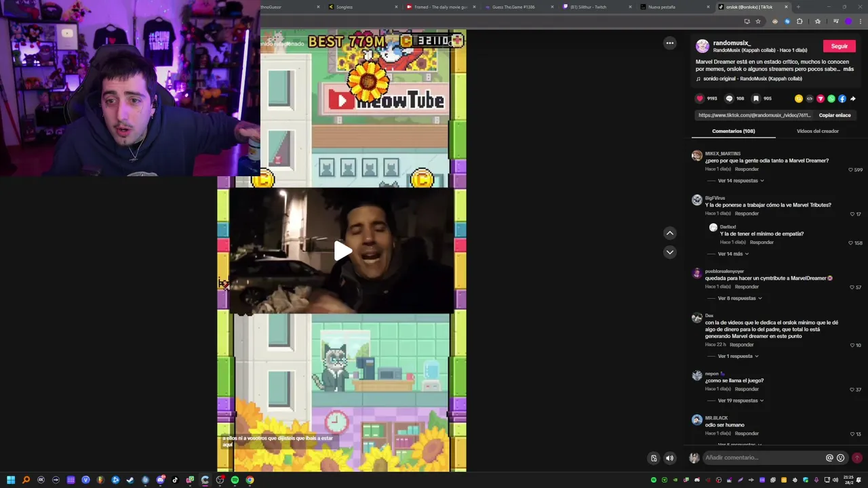Viewport: 868px width, 488px height.
Task: Mute the video with the speaker icon
Action: (670, 458)
